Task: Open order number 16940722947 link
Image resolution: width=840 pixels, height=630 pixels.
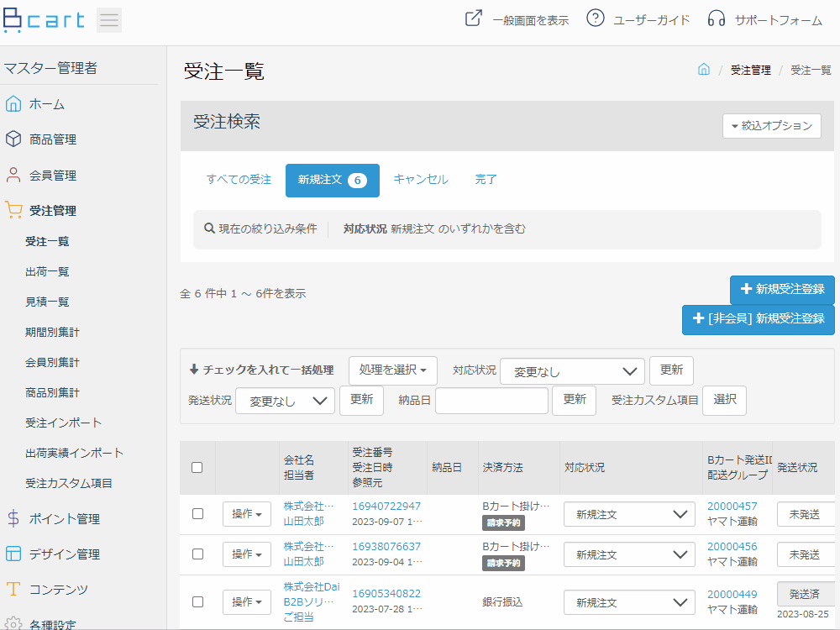Action: tap(386, 507)
